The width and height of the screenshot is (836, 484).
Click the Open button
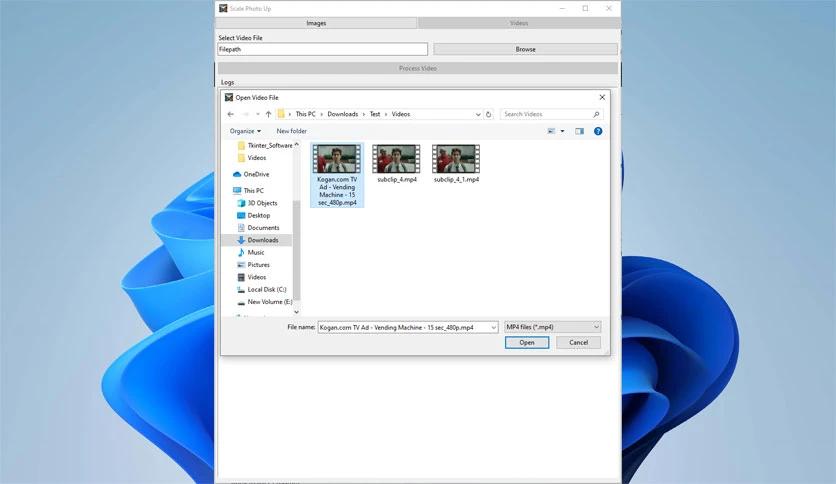click(527, 343)
